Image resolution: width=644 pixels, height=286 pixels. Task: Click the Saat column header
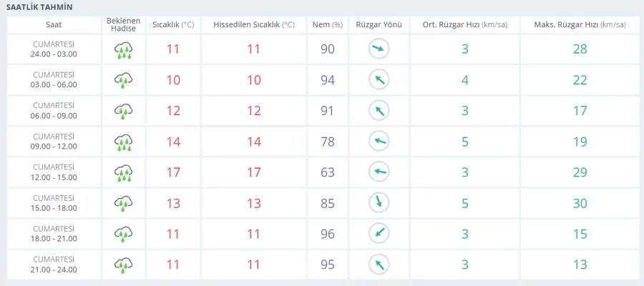click(54, 24)
